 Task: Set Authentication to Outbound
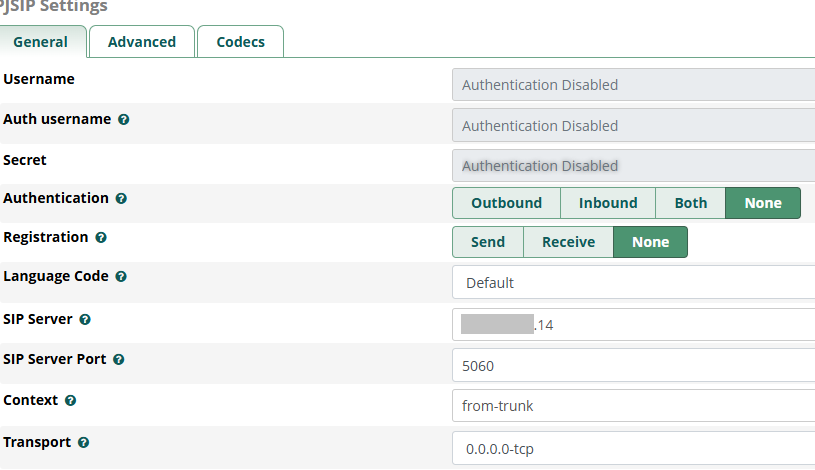pos(506,203)
